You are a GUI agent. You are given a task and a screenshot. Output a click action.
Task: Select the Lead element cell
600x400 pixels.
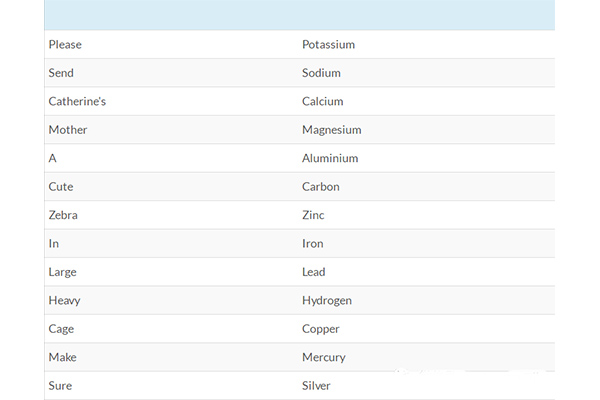[x=313, y=272]
